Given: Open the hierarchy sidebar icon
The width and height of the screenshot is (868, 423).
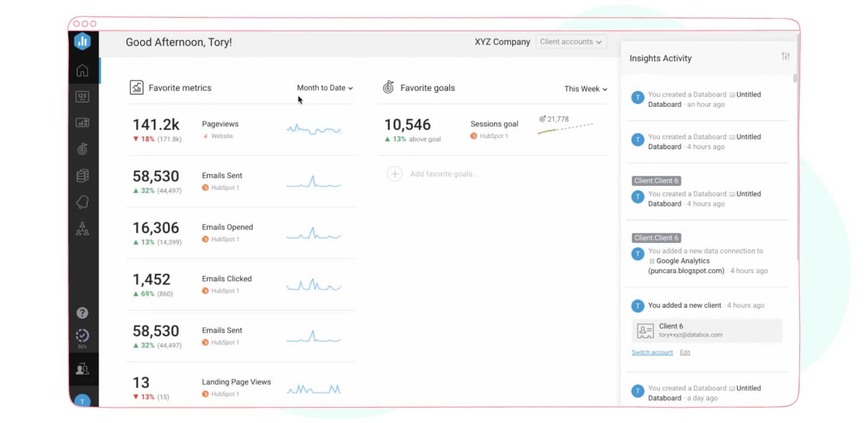Looking at the screenshot, I should point(82,228).
